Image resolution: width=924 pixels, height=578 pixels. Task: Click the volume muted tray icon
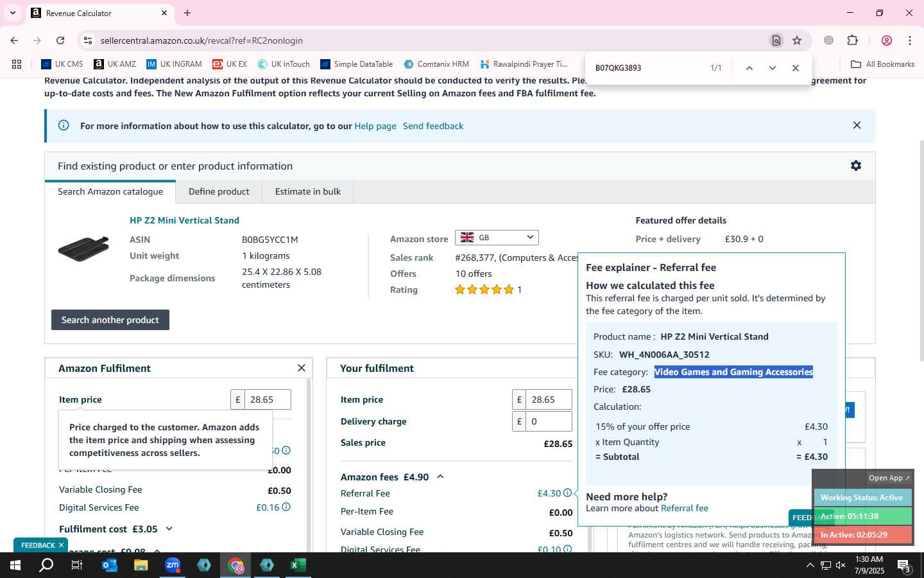(841, 565)
